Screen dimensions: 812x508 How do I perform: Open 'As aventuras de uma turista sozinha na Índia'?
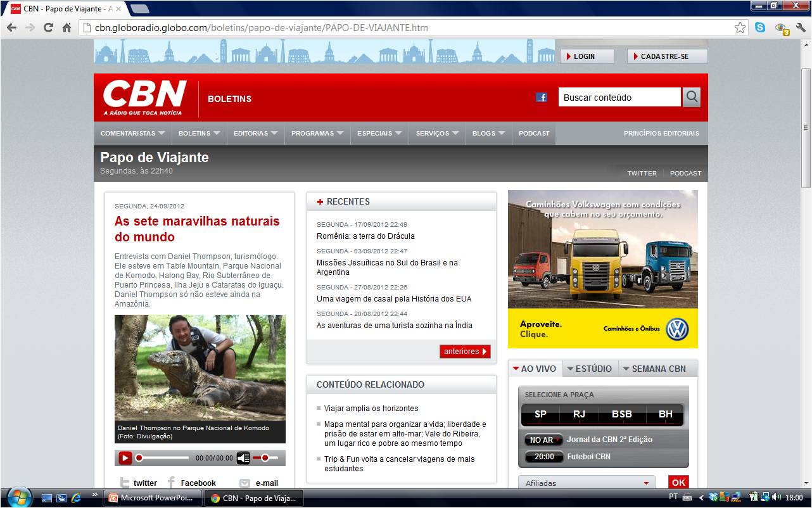pos(395,326)
